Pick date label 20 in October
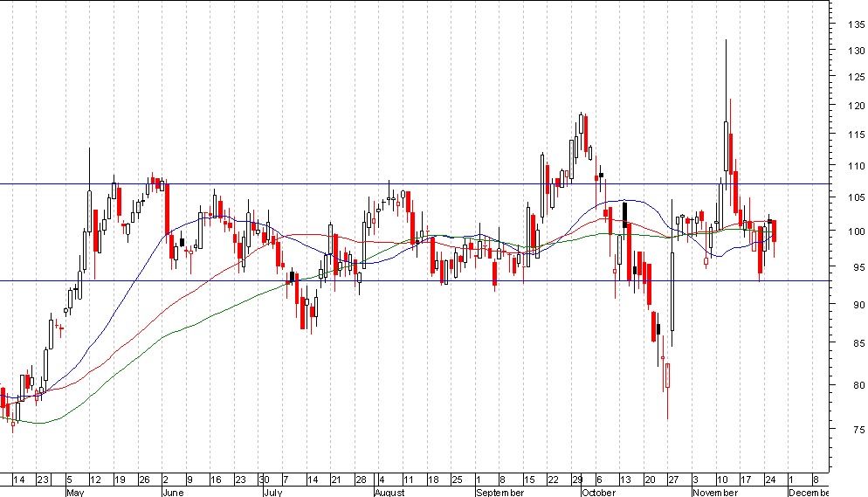Screen dimensions: 868x497 (650, 480)
